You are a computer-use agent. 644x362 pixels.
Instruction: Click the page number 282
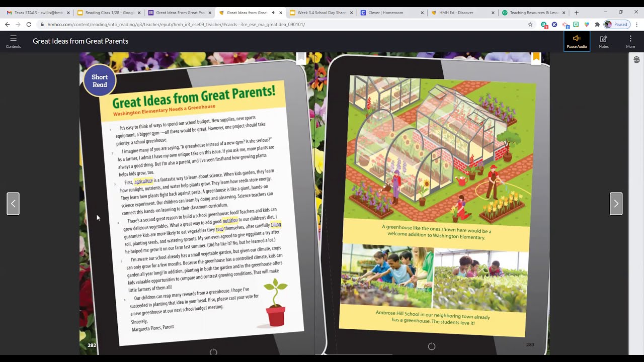92,345
